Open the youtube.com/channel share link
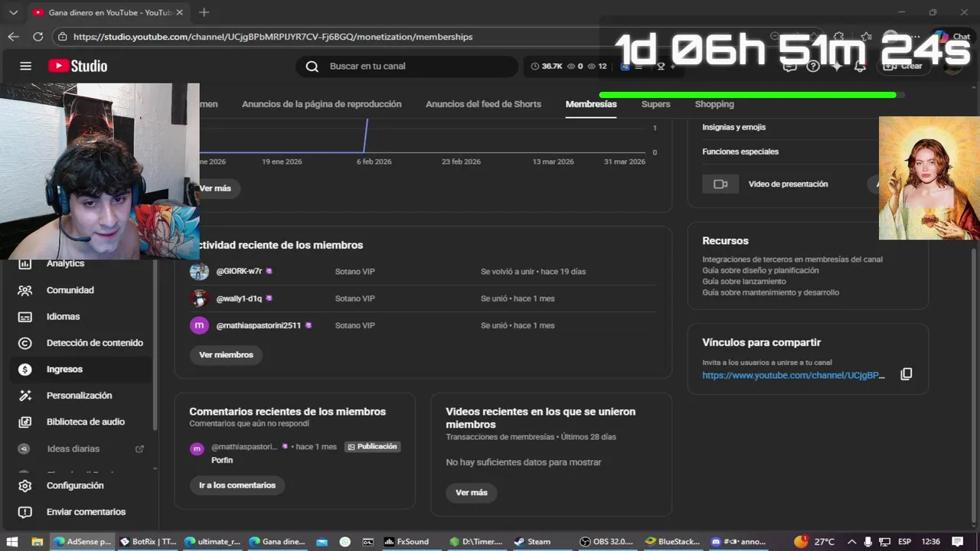Image resolution: width=980 pixels, height=551 pixels. 793,376
